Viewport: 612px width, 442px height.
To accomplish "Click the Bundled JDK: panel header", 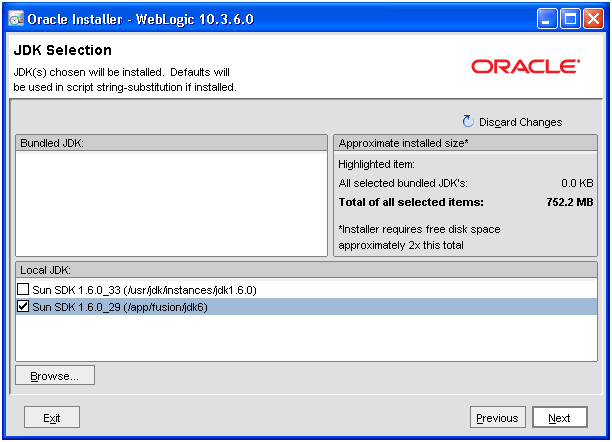I will tap(171, 143).
